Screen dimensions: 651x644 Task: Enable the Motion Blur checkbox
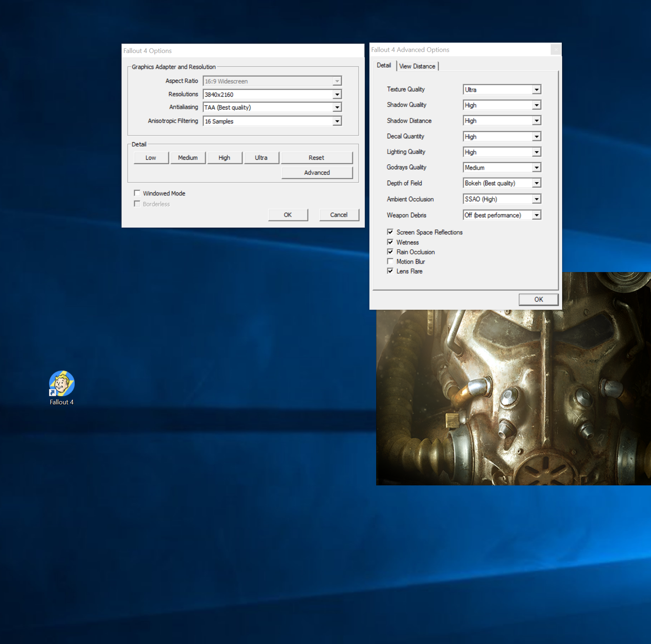point(390,262)
